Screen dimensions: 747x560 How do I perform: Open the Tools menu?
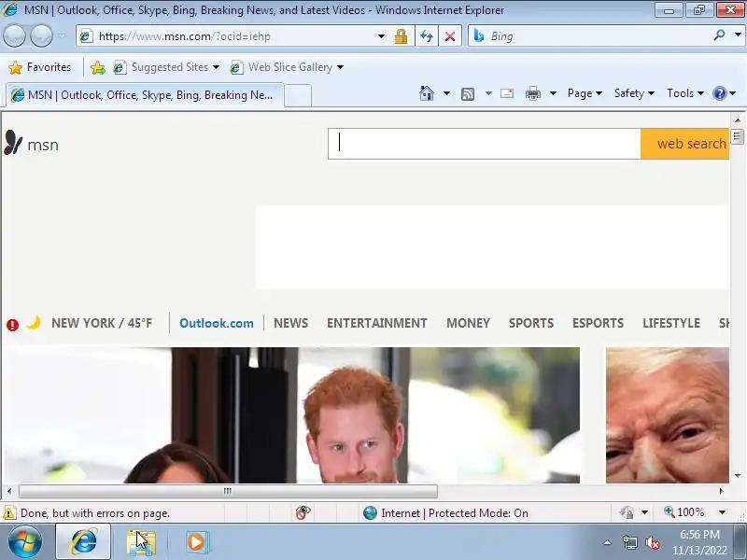(x=685, y=93)
